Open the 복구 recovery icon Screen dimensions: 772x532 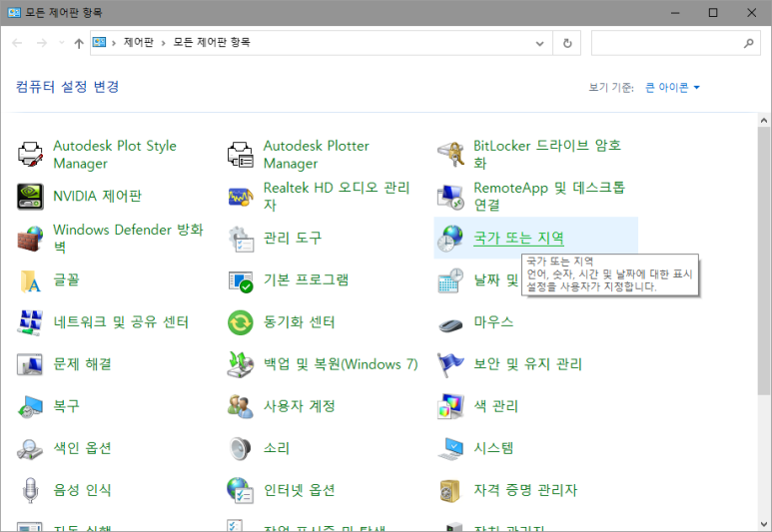30,406
